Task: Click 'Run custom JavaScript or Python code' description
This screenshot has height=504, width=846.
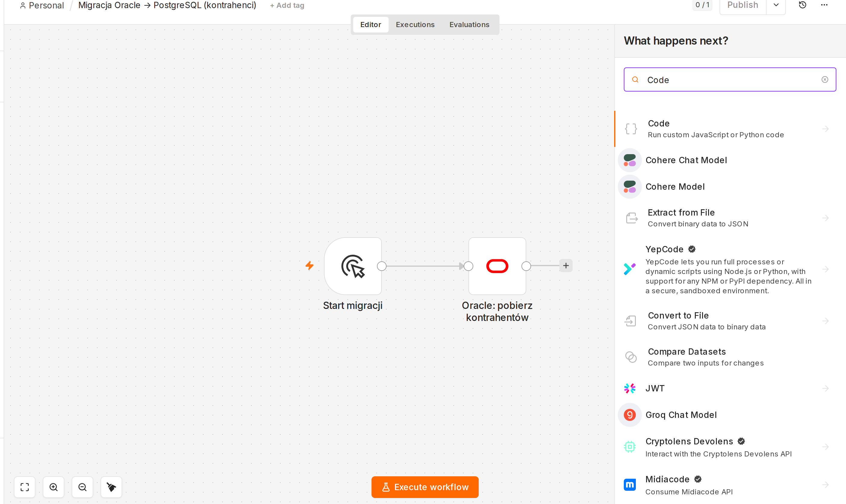Action: tap(716, 135)
